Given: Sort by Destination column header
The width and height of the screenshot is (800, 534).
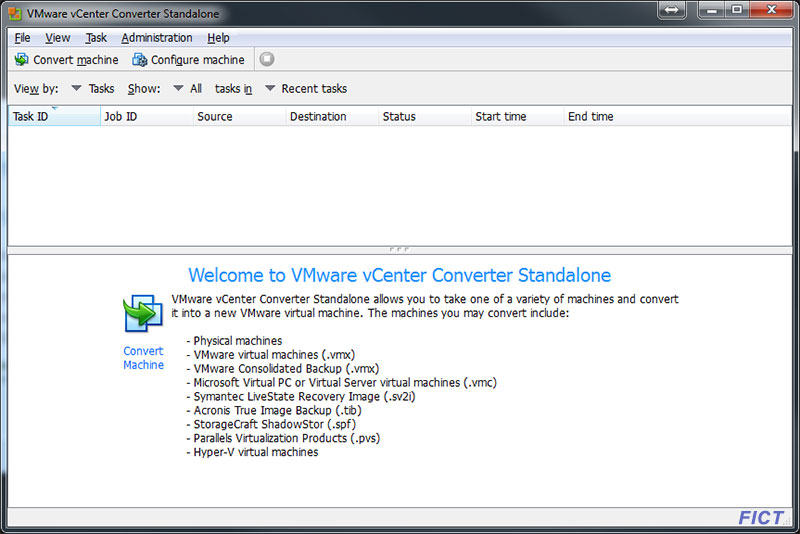Looking at the screenshot, I should (x=333, y=116).
